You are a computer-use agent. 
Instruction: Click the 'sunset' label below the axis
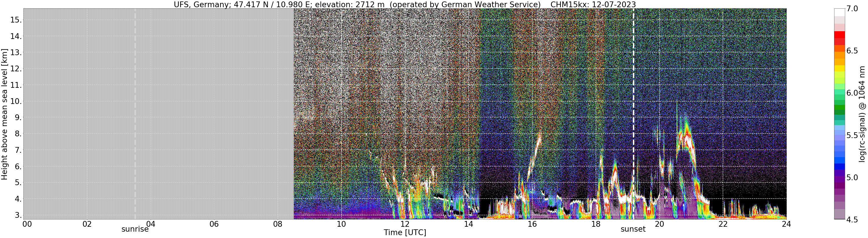pos(633,229)
